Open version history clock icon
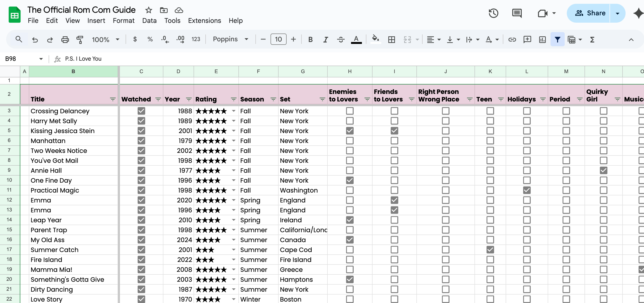 [x=493, y=13]
